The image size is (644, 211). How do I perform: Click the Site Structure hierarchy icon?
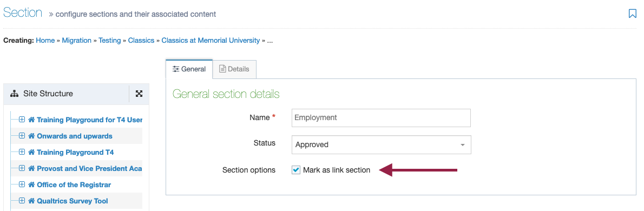pyautogui.click(x=15, y=94)
